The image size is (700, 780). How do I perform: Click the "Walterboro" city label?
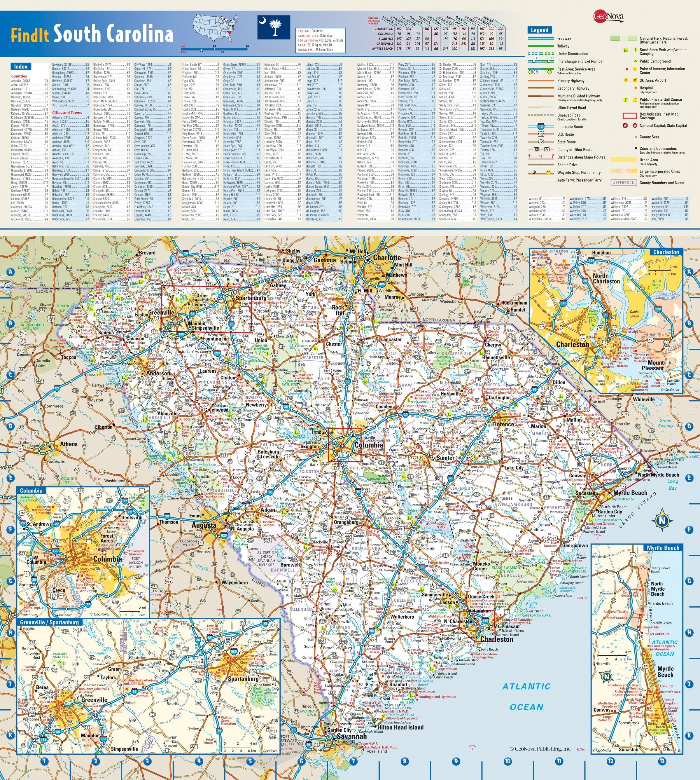402,617
